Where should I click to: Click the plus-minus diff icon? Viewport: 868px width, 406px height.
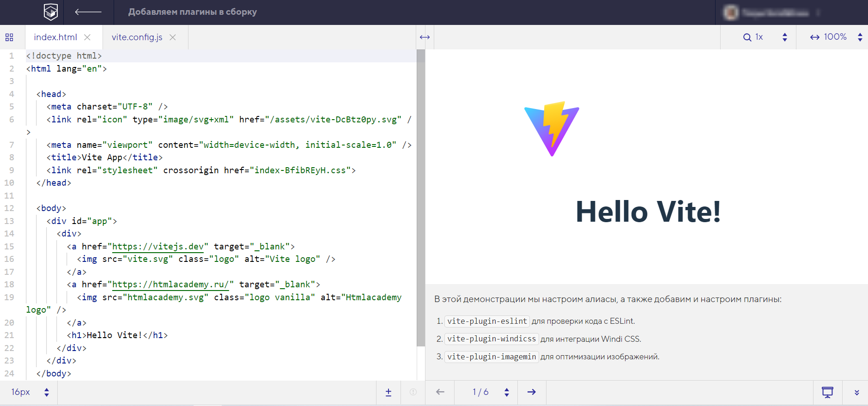tap(388, 392)
